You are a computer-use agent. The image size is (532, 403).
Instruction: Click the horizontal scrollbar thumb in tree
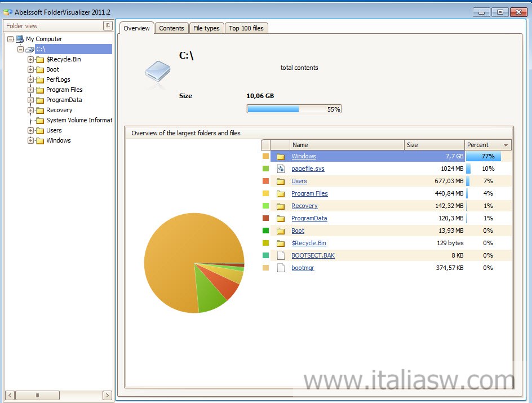pyautogui.click(x=37, y=395)
